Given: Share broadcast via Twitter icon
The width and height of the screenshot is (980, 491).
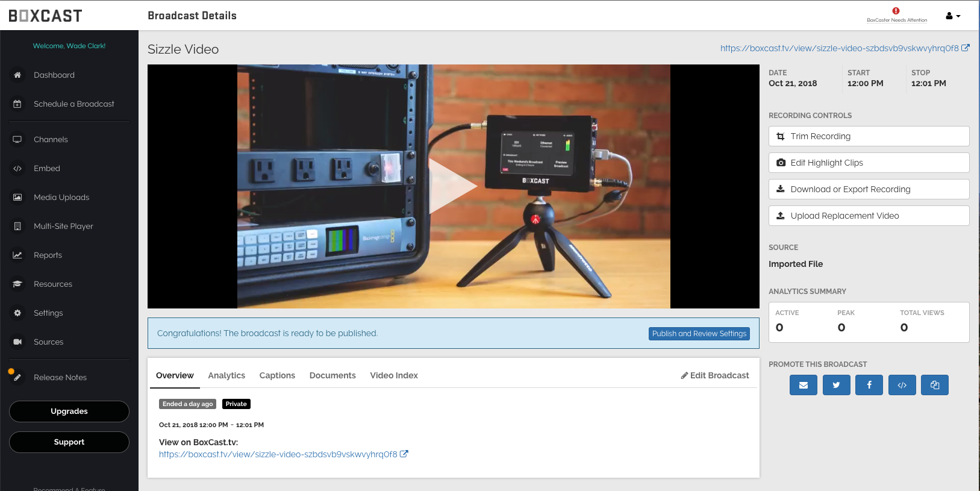Looking at the screenshot, I should [x=836, y=385].
